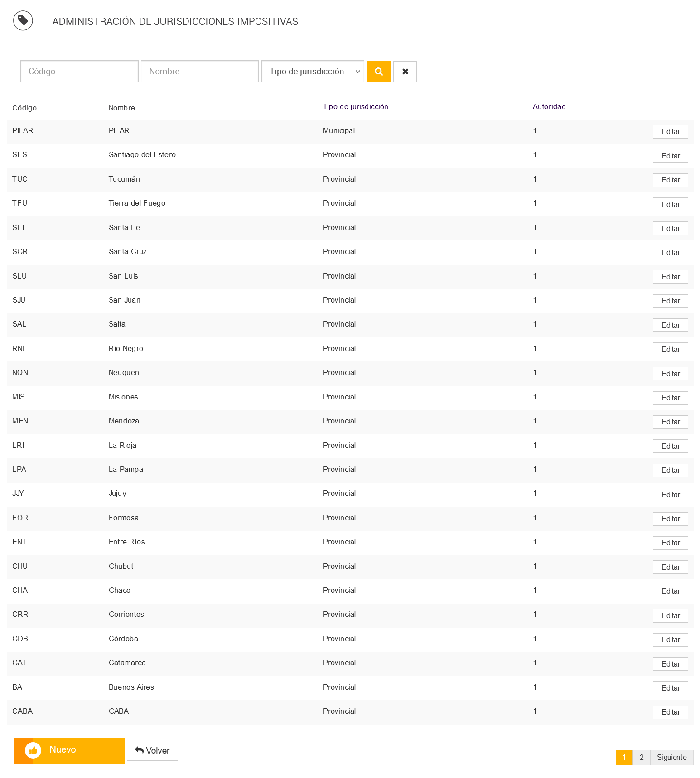Click the back arrow icon on Volver

coord(140,750)
